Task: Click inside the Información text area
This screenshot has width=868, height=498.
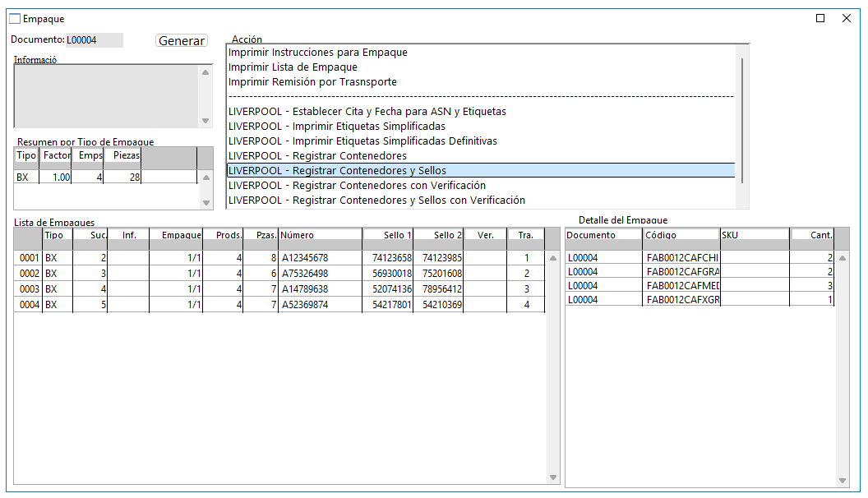Action: [106, 95]
